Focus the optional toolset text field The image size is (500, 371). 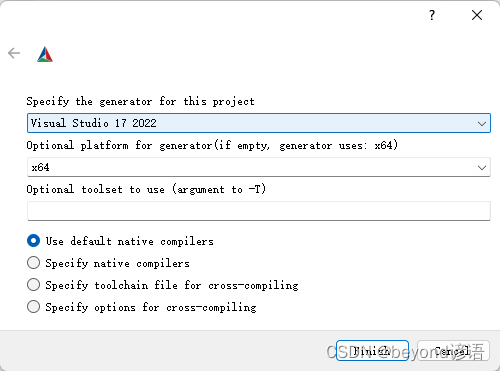pos(259,211)
